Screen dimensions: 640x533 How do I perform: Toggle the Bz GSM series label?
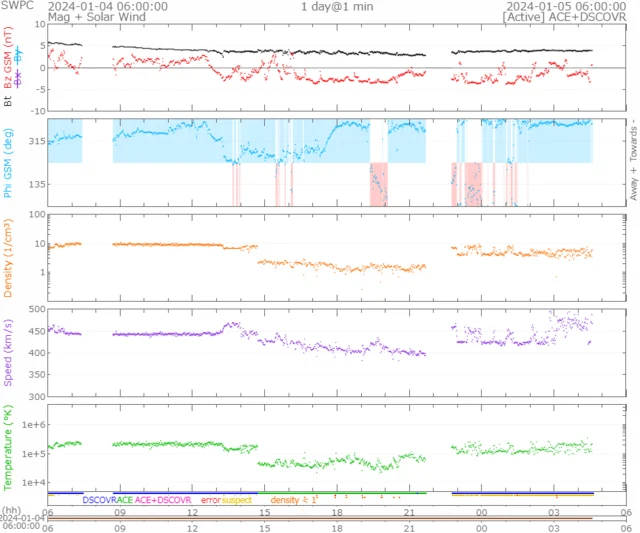click(9, 58)
